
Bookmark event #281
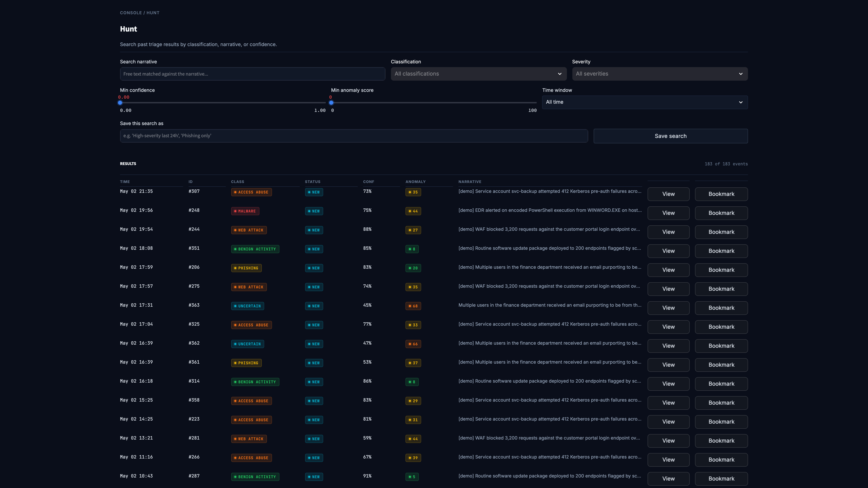pos(721,441)
